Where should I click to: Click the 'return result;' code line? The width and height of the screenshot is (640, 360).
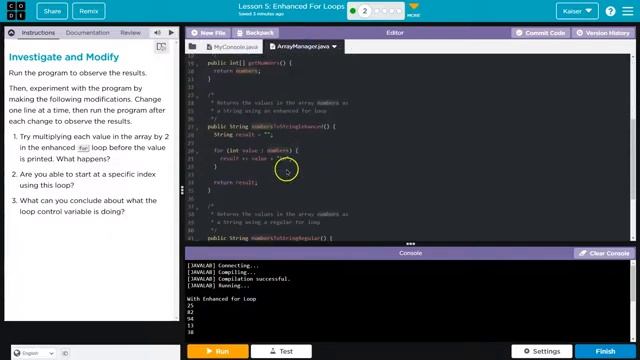235,182
